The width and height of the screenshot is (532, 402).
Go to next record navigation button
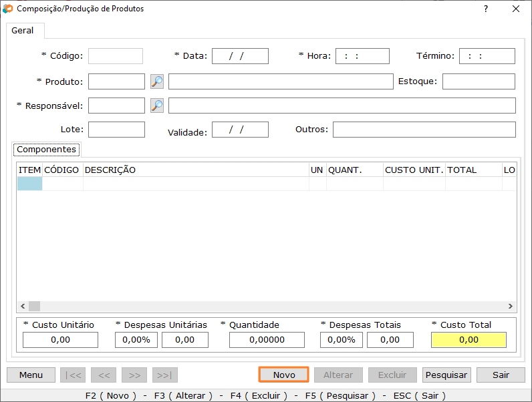tap(134, 375)
